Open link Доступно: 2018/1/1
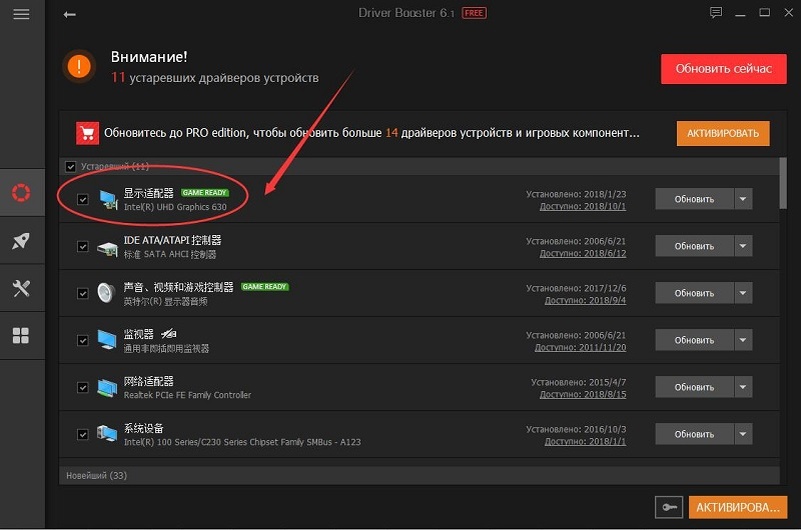Image resolution: width=801 pixels, height=530 pixels. coord(585,441)
